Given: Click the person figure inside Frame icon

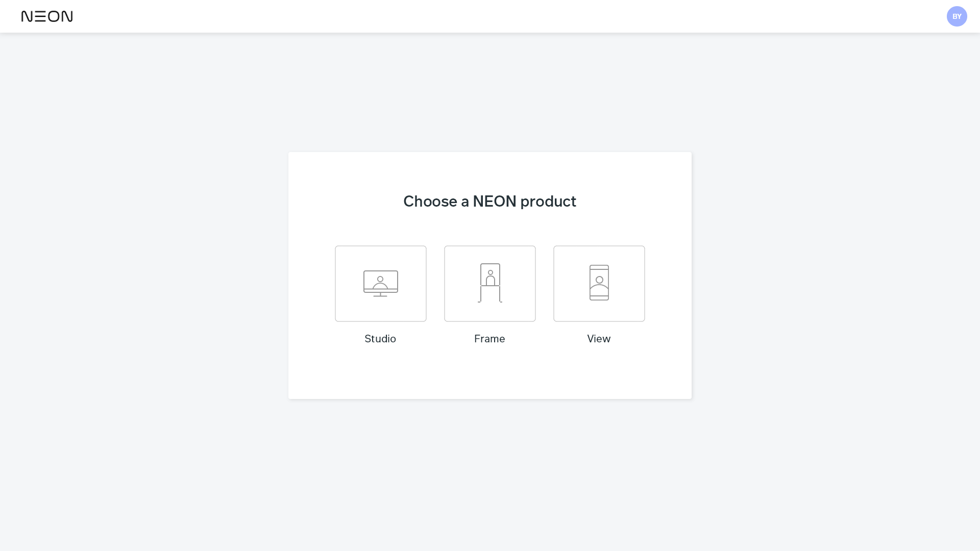Looking at the screenshot, I should point(491,278).
